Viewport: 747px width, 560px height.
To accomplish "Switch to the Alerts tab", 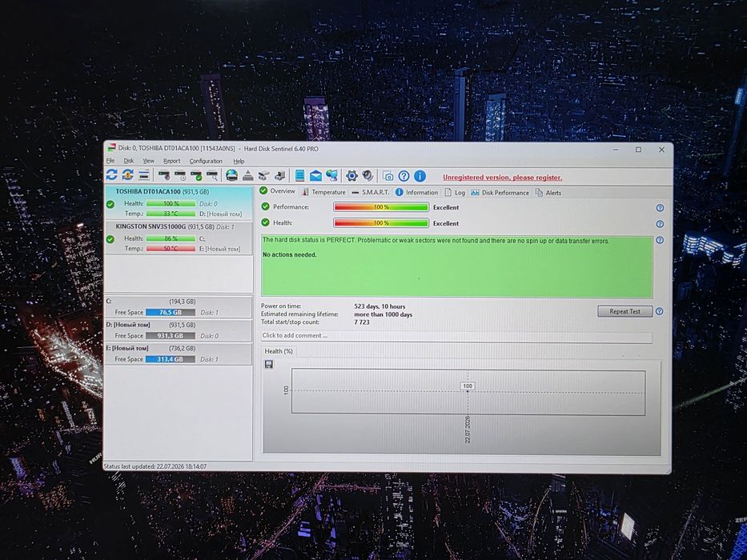I will tap(548, 193).
